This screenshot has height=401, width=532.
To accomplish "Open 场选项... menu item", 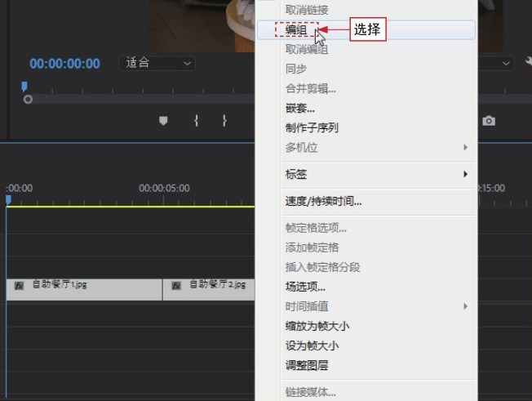I will coord(366,287).
